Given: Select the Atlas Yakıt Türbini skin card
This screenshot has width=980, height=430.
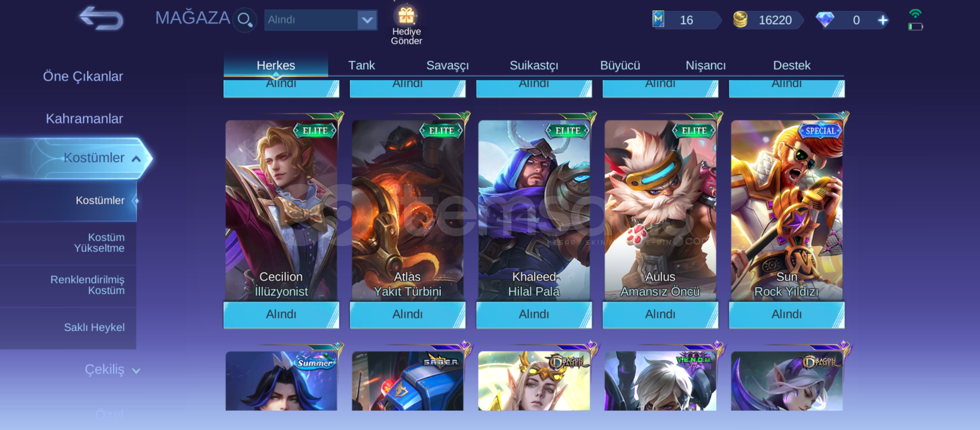Looking at the screenshot, I should point(408,210).
